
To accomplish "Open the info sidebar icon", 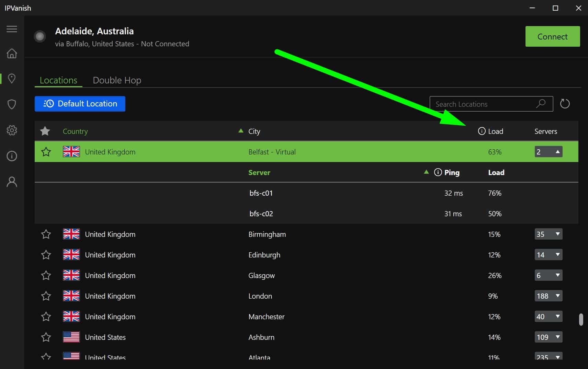I will [x=12, y=156].
